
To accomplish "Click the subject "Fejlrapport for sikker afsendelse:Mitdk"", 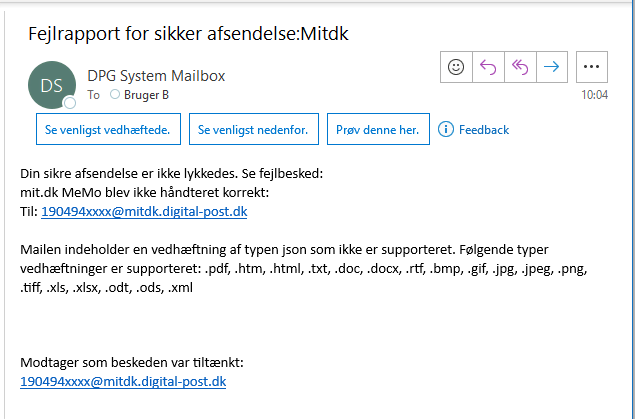I will click(190, 34).
